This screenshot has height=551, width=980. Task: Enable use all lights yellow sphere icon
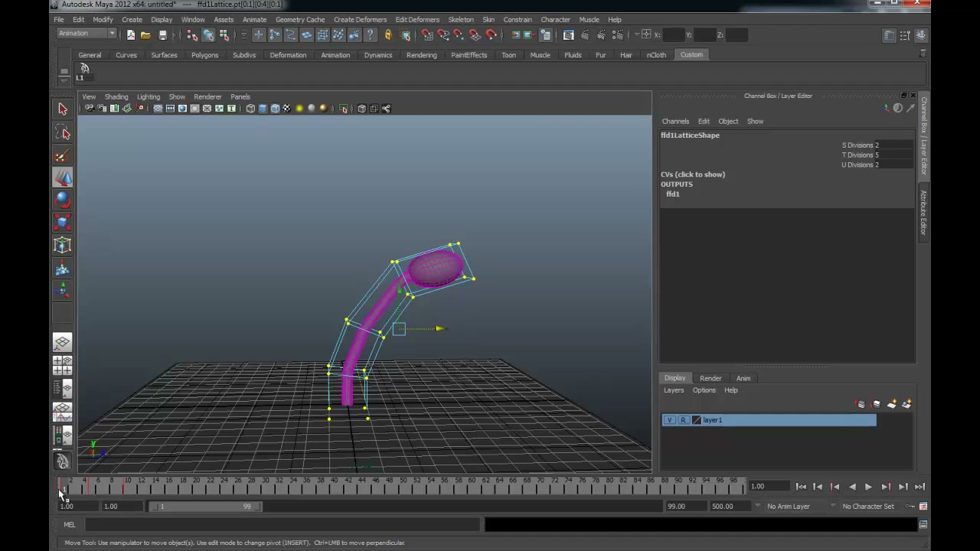(x=299, y=109)
